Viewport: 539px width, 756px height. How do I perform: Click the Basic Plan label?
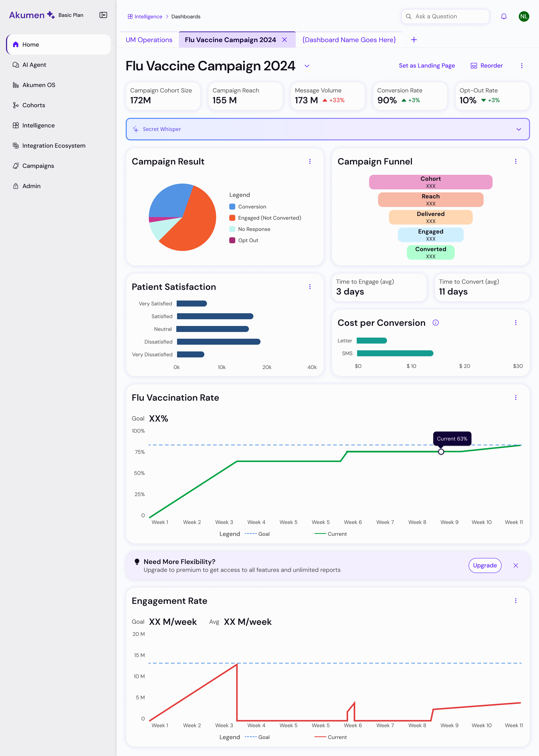tap(71, 15)
